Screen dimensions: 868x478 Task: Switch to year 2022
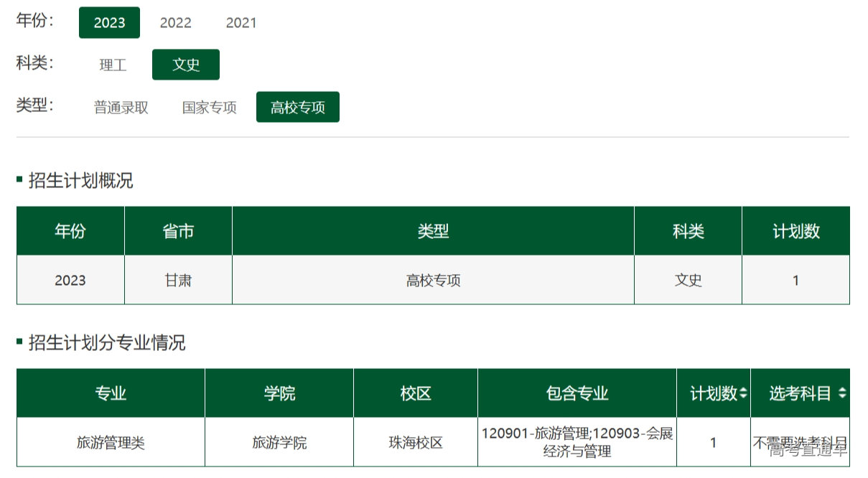(175, 22)
